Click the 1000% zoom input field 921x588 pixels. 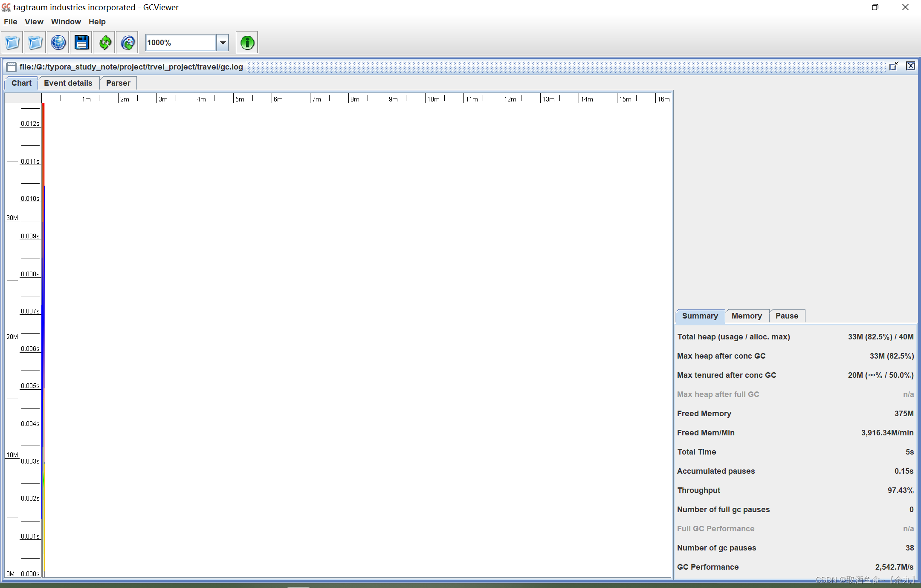(181, 43)
